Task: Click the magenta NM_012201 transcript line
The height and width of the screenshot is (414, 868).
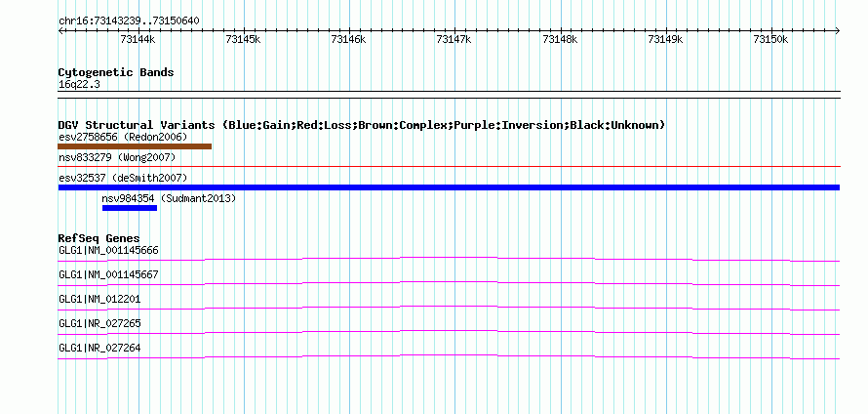Action: [x=449, y=309]
